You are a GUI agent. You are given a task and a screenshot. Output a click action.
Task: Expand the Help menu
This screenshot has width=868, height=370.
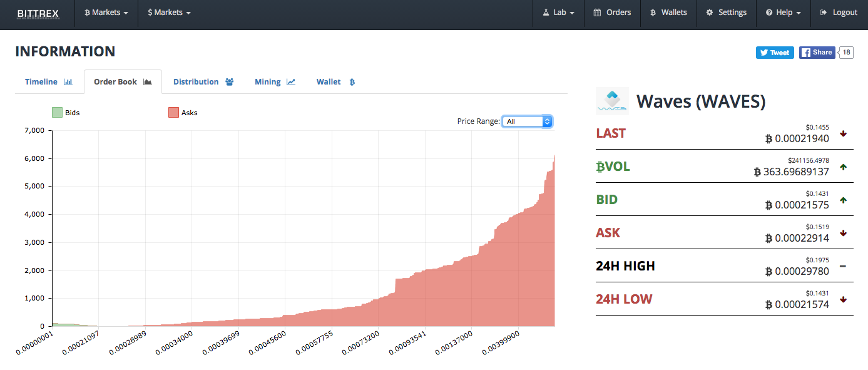pos(783,13)
